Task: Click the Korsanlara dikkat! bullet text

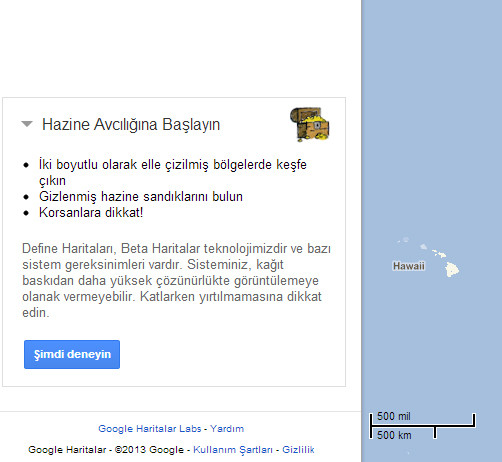Action: 91,212
